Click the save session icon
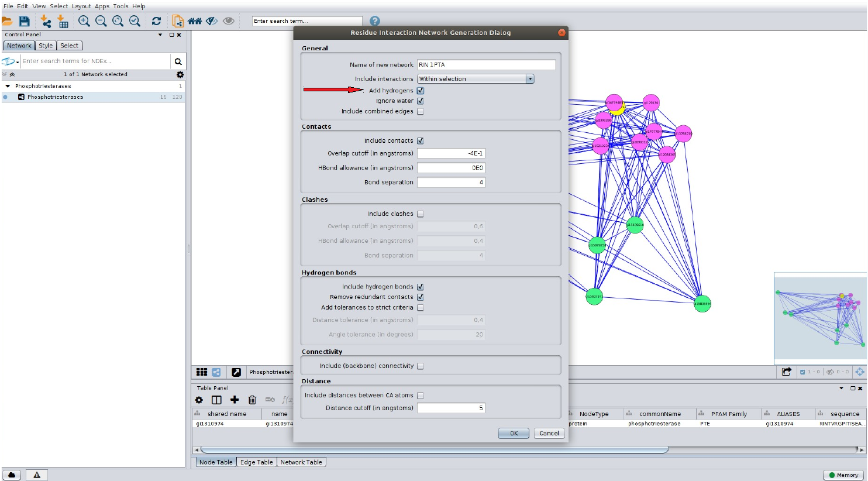 [x=24, y=21]
